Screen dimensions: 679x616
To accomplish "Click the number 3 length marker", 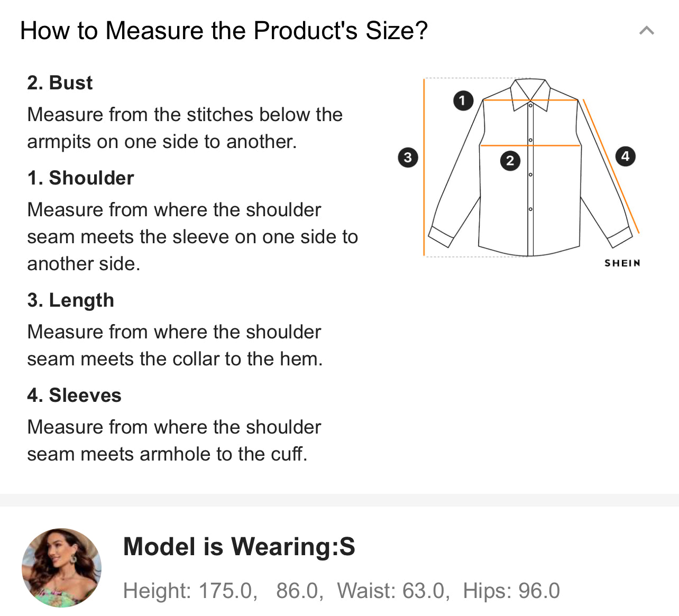I will pyautogui.click(x=408, y=158).
